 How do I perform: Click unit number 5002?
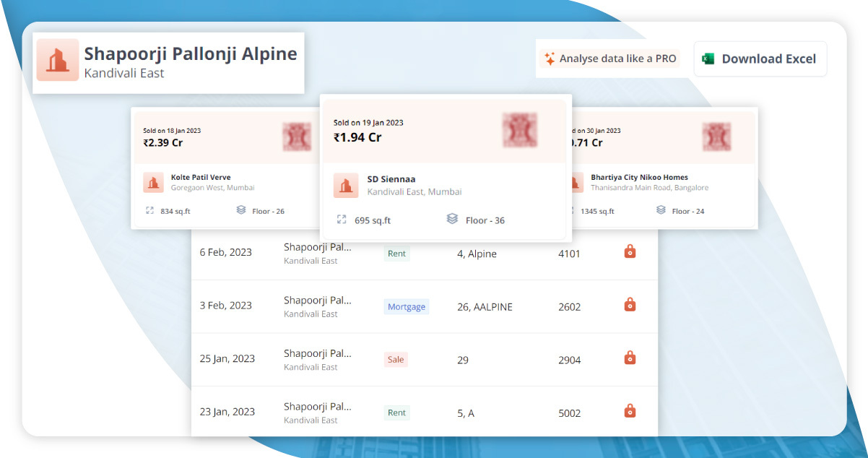click(x=569, y=412)
